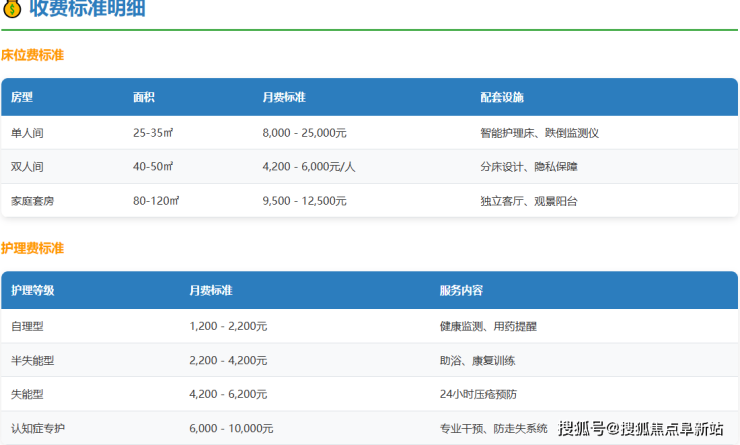The width and height of the screenshot is (740, 445).
Task: Click the 收费标准明细 page title
Action: pos(87,11)
